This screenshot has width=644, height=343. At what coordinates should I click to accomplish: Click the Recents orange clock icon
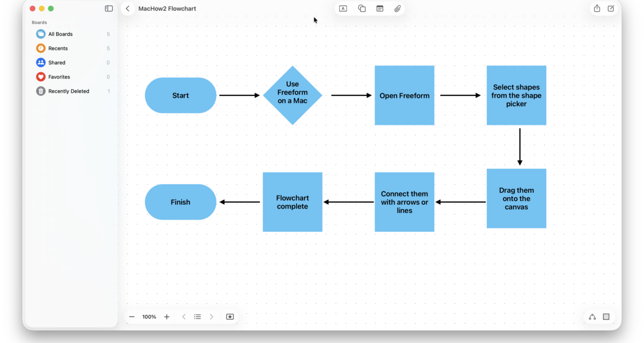(41, 48)
